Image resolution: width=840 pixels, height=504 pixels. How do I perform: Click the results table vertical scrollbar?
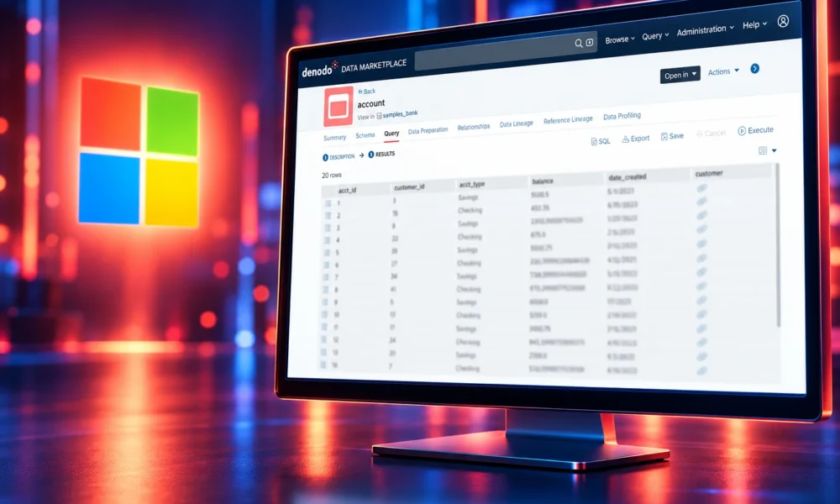point(778,246)
